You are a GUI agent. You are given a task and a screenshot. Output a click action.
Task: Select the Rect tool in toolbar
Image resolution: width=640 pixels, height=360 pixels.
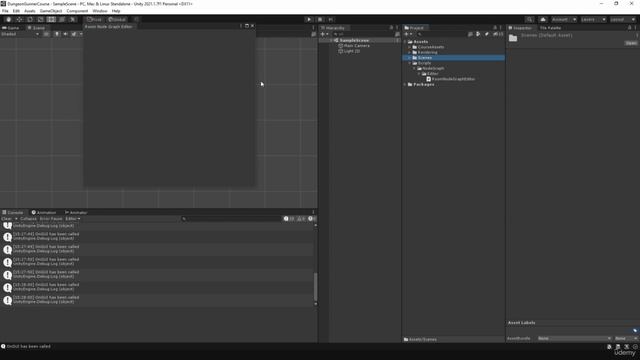coord(51,20)
